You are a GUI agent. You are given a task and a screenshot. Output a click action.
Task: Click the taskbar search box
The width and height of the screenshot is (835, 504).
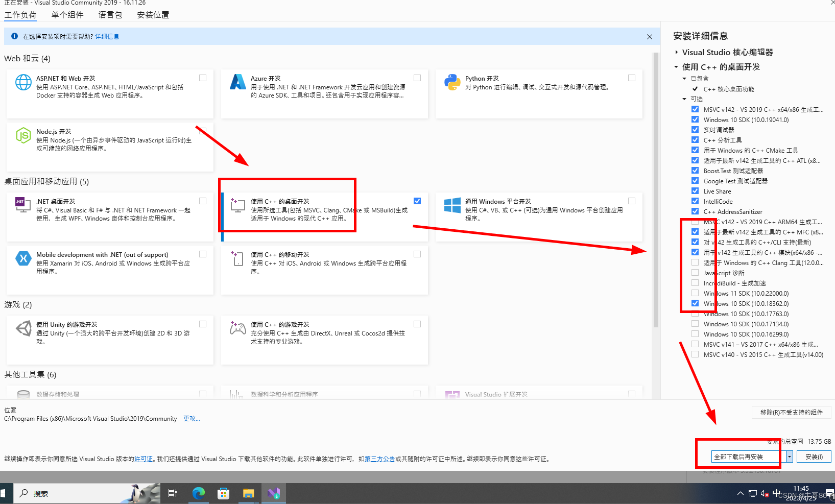(x=87, y=493)
